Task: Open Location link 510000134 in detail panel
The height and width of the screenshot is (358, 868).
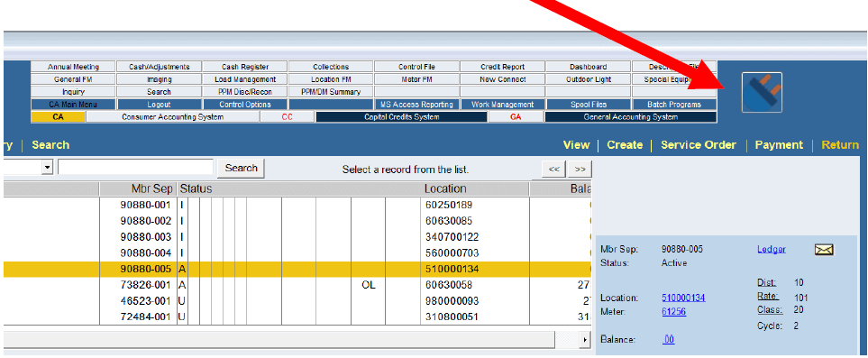Action: pyautogui.click(x=683, y=298)
